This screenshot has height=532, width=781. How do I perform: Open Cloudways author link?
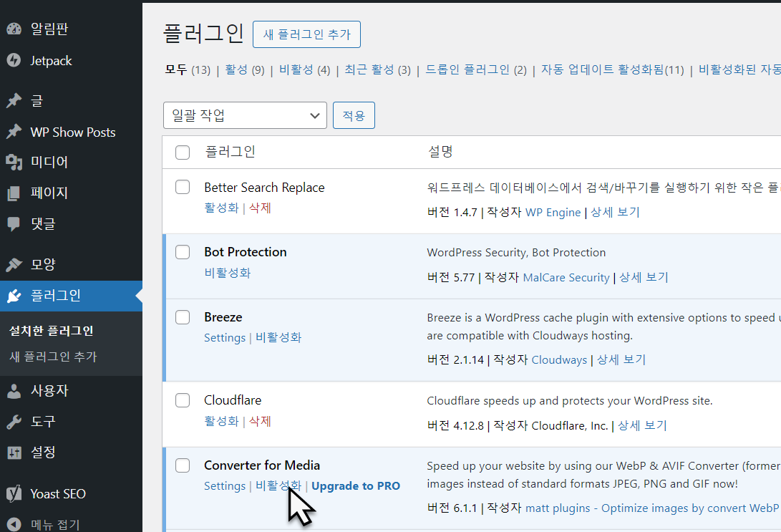point(559,359)
